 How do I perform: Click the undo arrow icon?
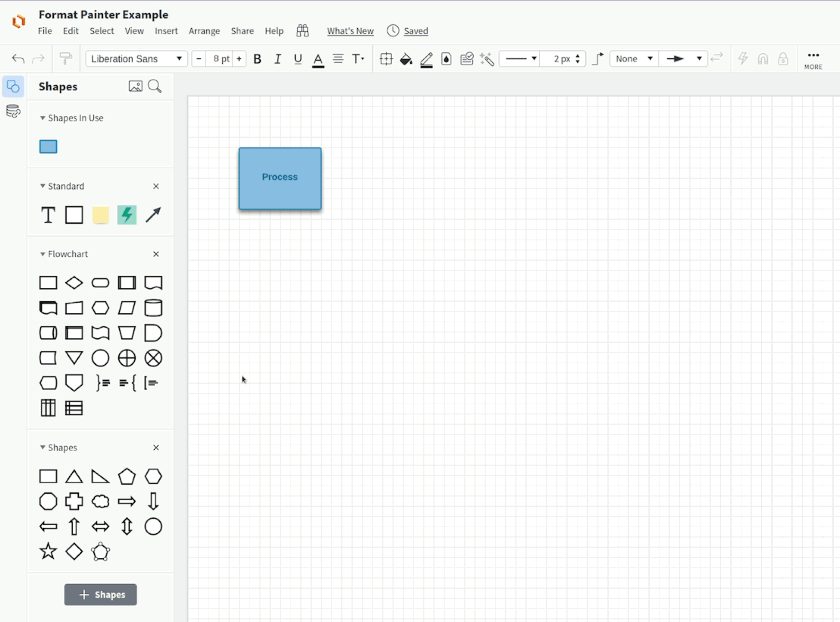[18, 59]
